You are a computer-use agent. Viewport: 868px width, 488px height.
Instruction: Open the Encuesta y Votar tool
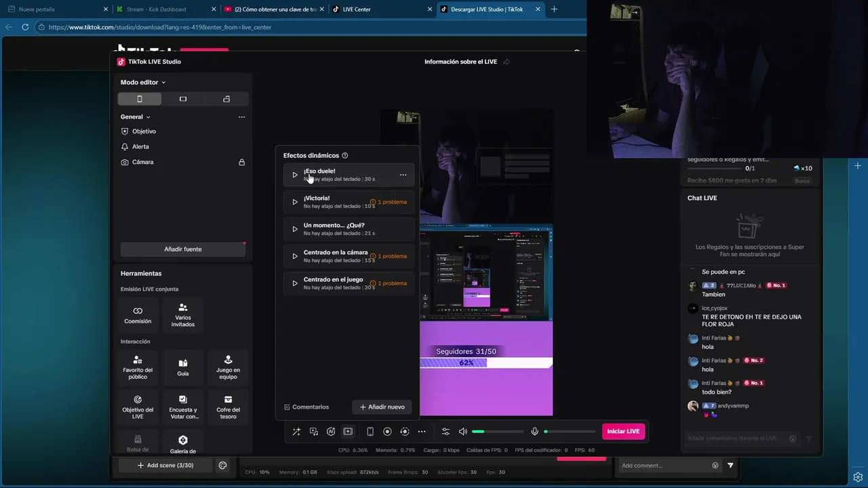click(183, 407)
